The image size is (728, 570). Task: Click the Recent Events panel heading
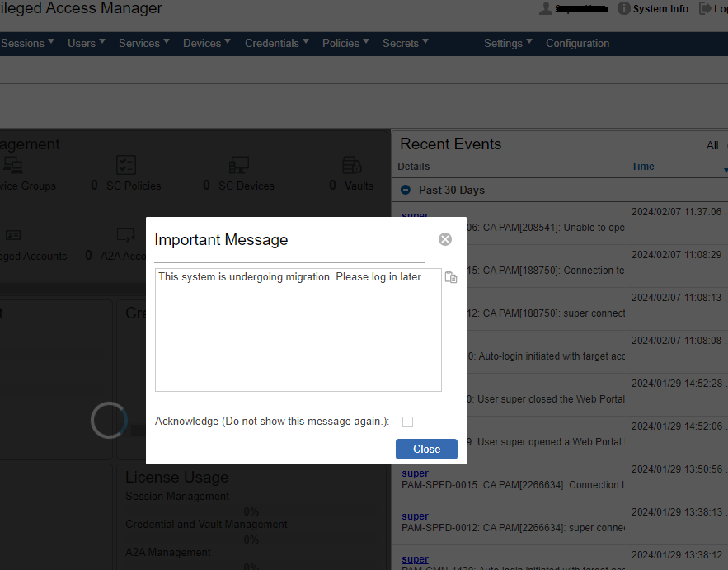(450, 144)
